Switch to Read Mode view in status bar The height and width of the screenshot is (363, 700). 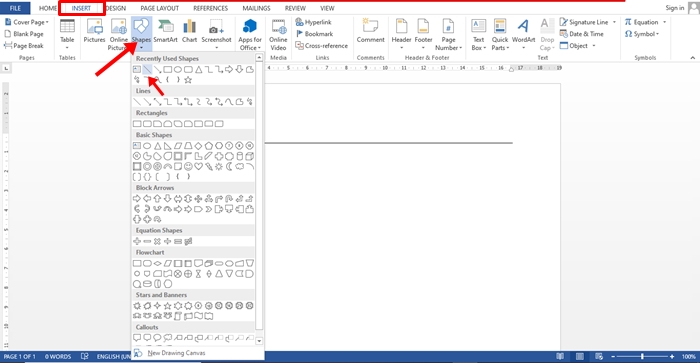coord(560,356)
